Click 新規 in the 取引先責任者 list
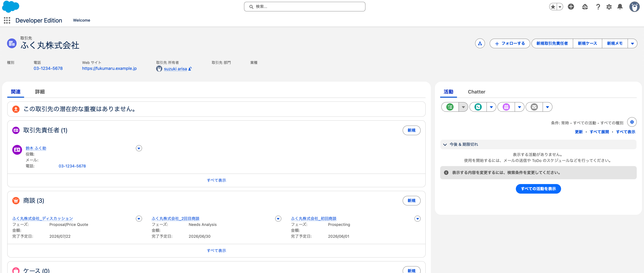 (x=411, y=130)
